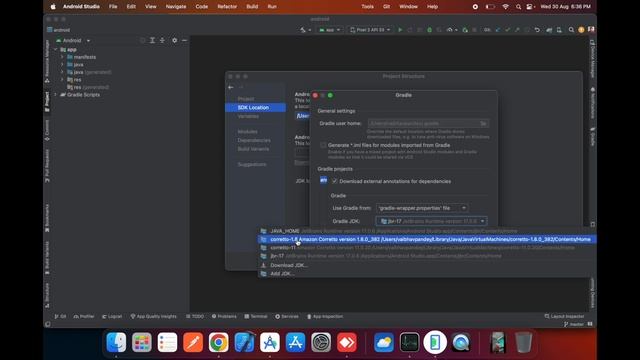Open Launchpad from the dock
Viewport: 640px width, 360px height.
(x=142, y=342)
